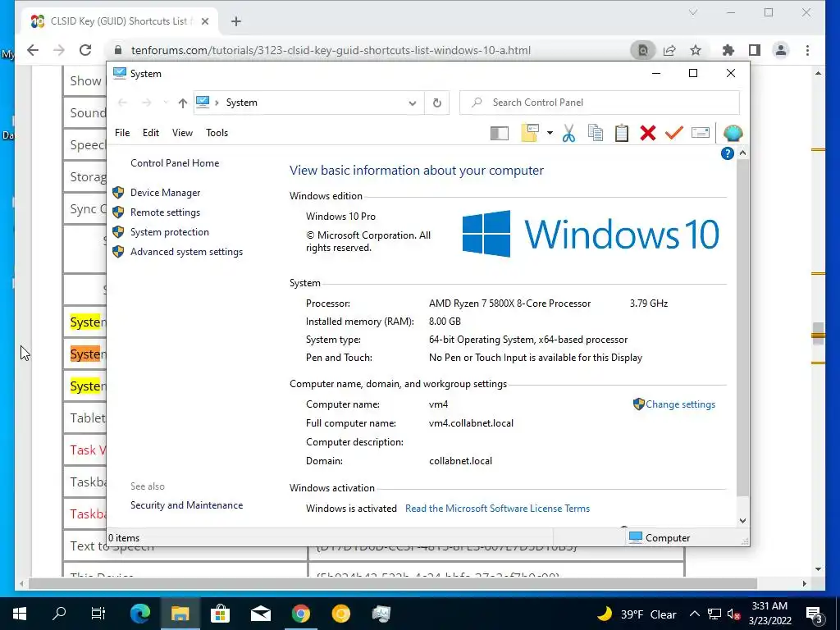Click the Copy icon in the toolbar

(x=596, y=133)
